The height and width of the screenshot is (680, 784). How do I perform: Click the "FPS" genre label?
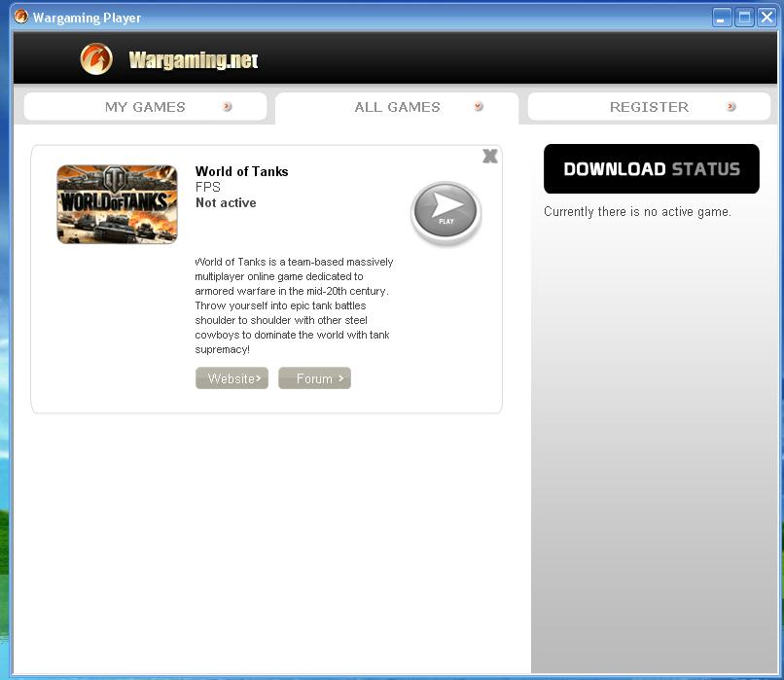tap(208, 187)
